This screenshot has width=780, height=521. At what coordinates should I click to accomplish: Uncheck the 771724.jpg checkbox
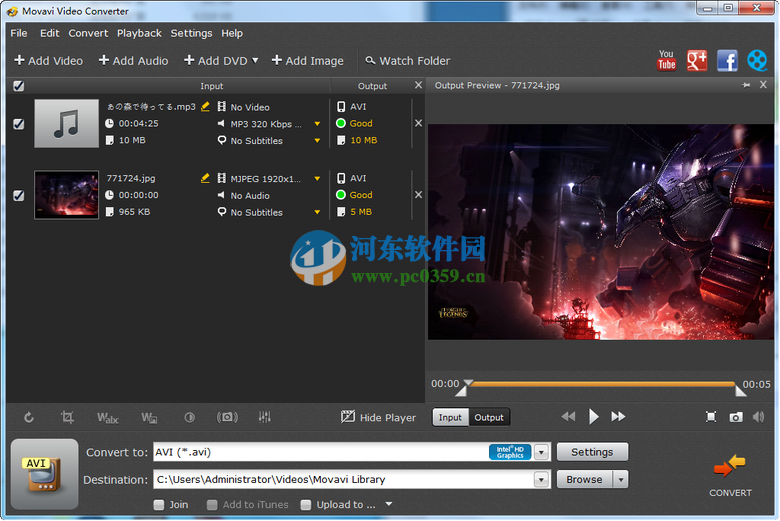(x=18, y=196)
